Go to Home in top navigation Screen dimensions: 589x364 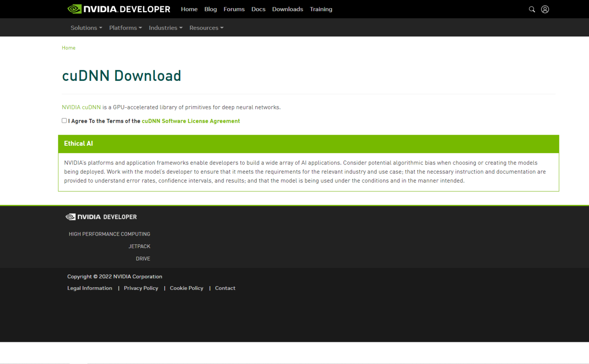189,9
